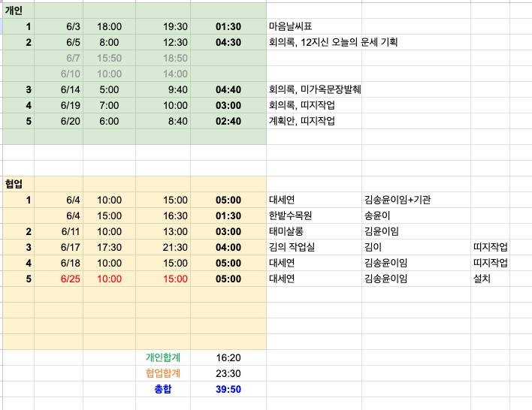Click the start time 6:00

coord(109,121)
